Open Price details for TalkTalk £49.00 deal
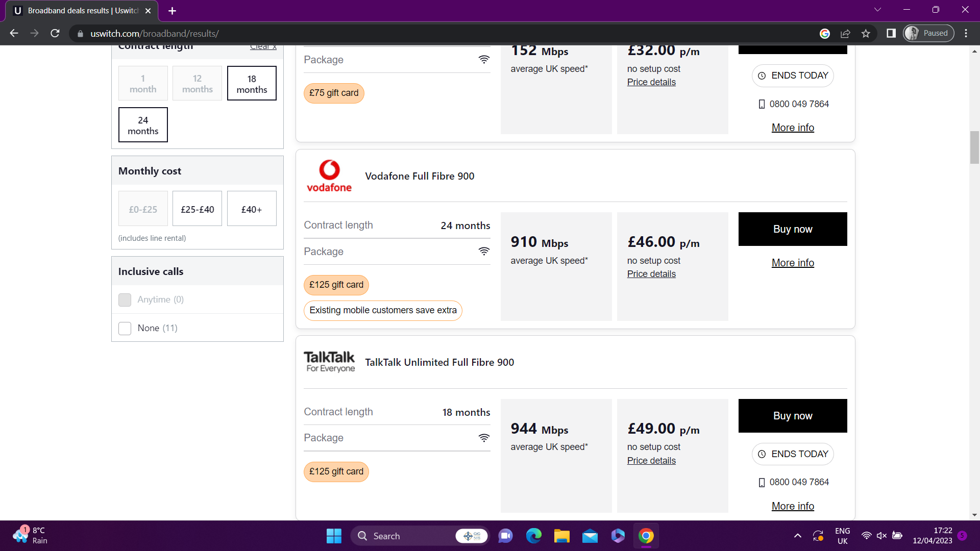The width and height of the screenshot is (980, 551). 651,461
